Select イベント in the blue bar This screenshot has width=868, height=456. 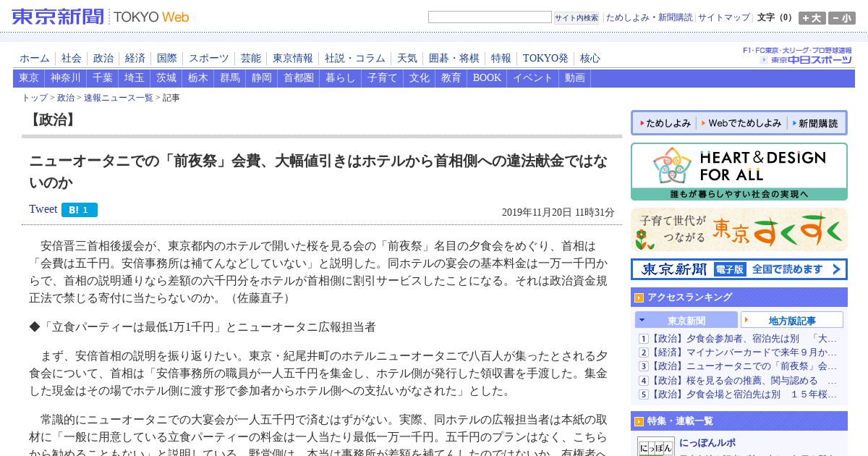533,78
